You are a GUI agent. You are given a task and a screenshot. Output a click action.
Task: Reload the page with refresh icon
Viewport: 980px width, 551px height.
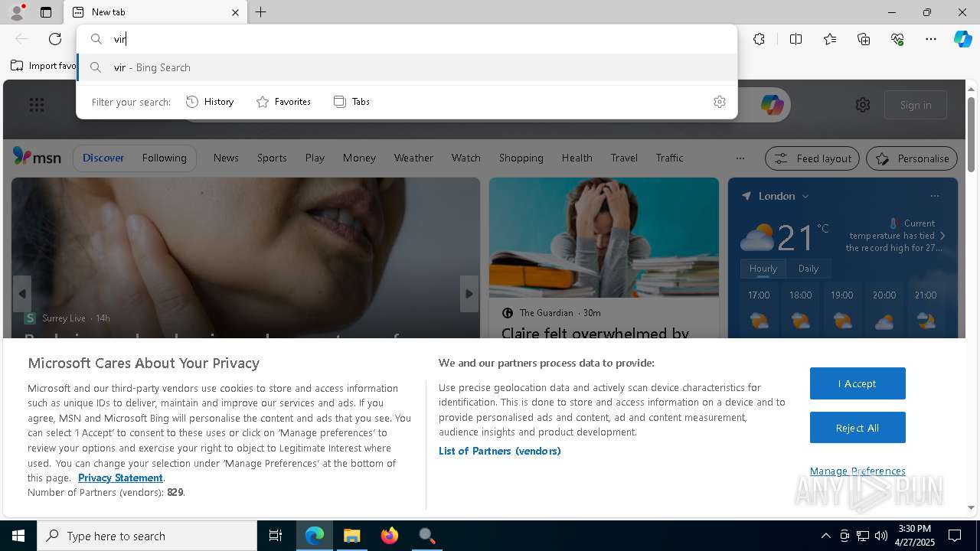pos(55,39)
